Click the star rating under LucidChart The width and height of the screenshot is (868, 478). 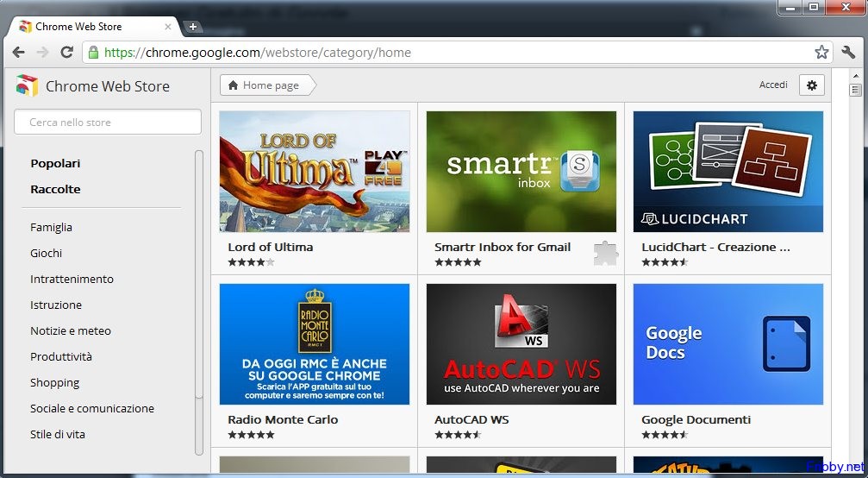[665, 262]
